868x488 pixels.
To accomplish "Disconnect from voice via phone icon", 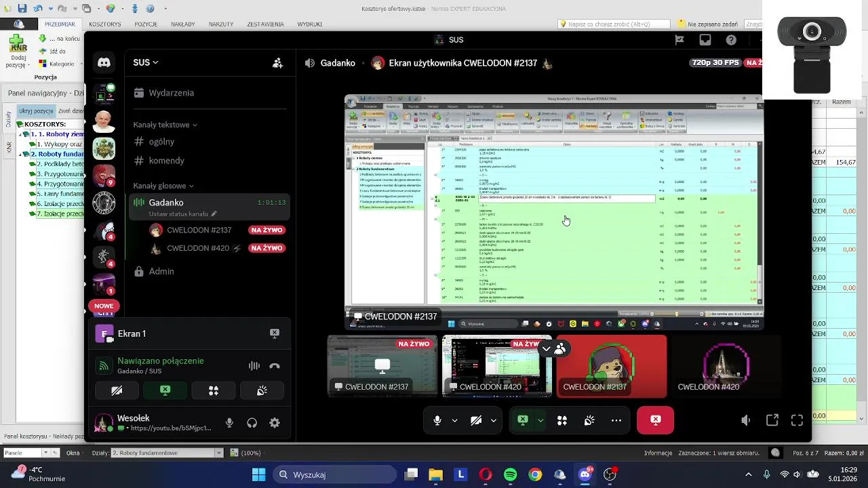I will tap(275, 366).
